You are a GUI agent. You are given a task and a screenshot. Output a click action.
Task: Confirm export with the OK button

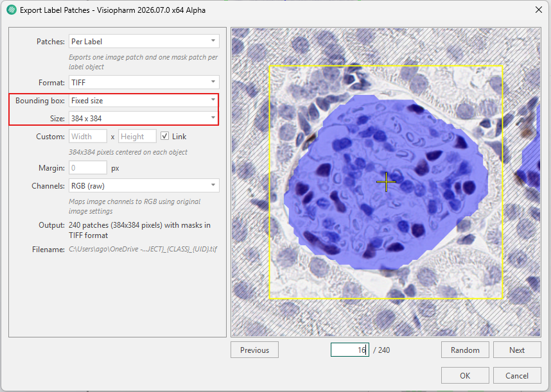[x=465, y=375]
